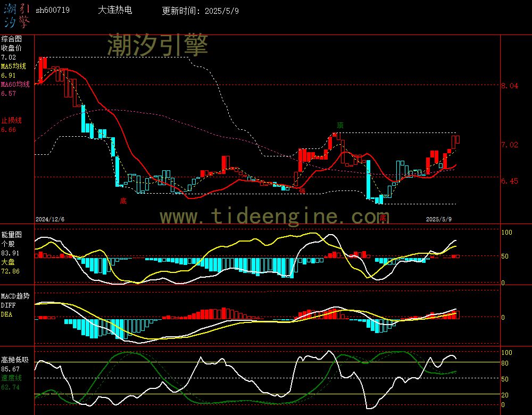Click the 6.45 price axis label
The height and width of the screenshot is (415, 532).
pyautogui.click(x=510, y=181)
